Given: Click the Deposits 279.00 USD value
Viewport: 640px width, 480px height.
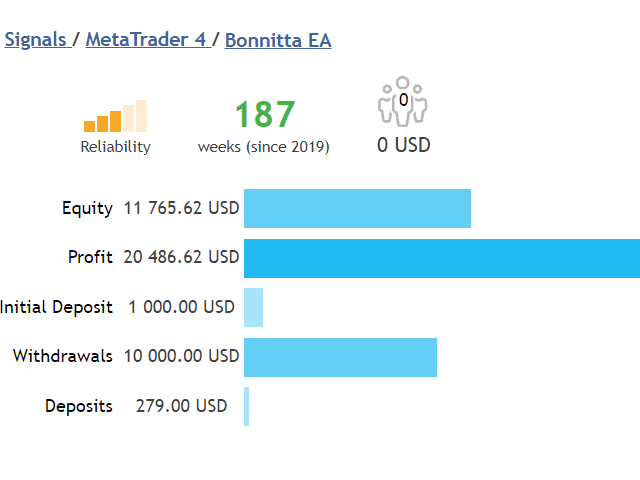Looking at the screenshot, I should pos(181,406).
